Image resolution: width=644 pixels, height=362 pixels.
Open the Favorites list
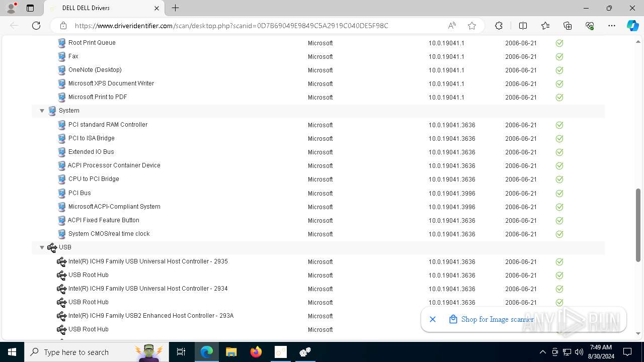pyautogui.click(x=545, y=26)
